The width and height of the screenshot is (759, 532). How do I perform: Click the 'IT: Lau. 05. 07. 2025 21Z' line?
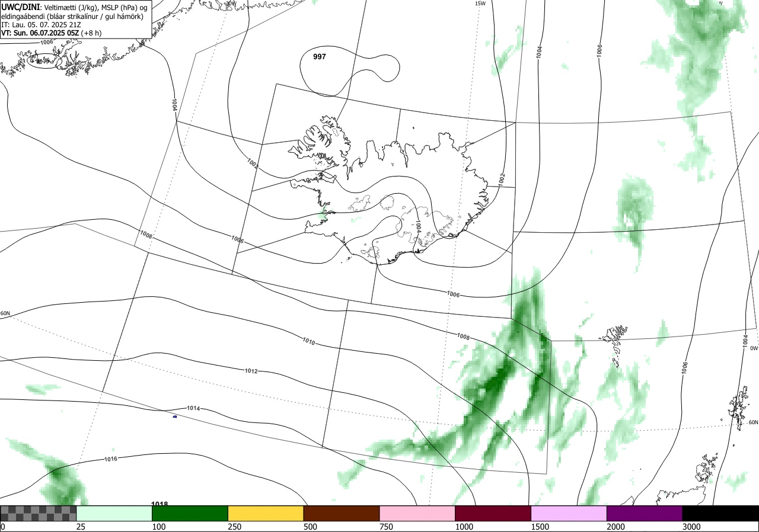tap(41, 25)
